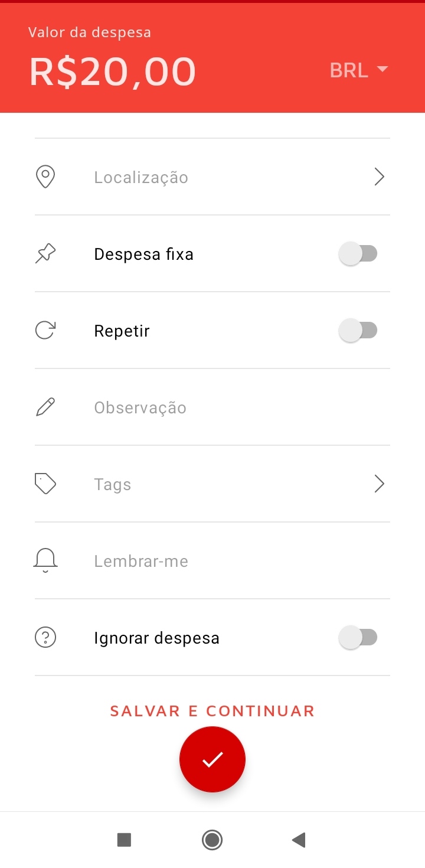Edit the R$20,00 expense value
The height and width of the screenshot is (868, 425).
(x=113, y=72)
